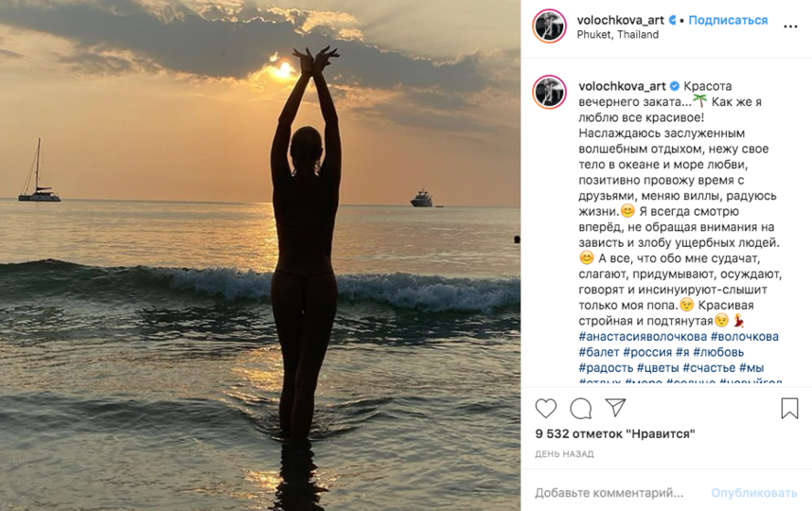
Task: Focus the Добавьте комментарий input field
Action: tap(609, 493)
